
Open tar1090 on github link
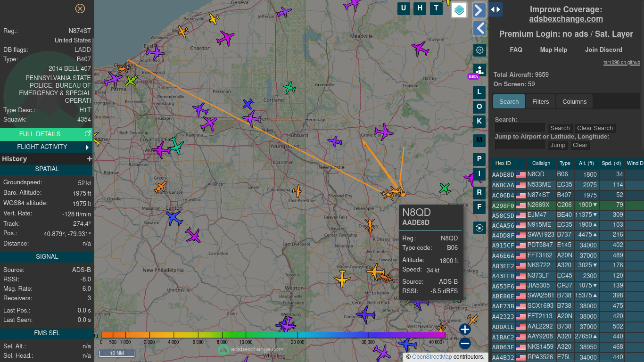click(622, 62)
